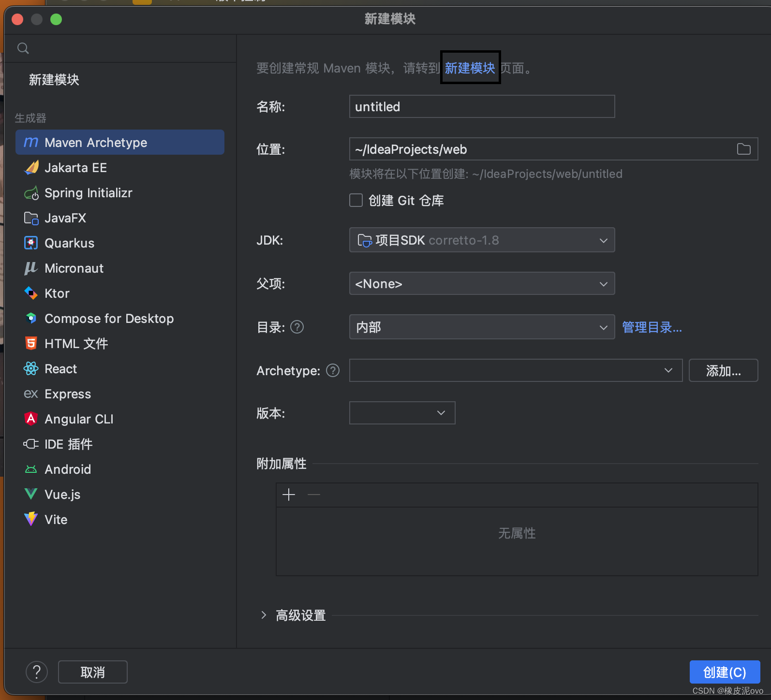Open the Archetype combo box
This screenshot has height=700, width=771.
click(x=516, y=370)
